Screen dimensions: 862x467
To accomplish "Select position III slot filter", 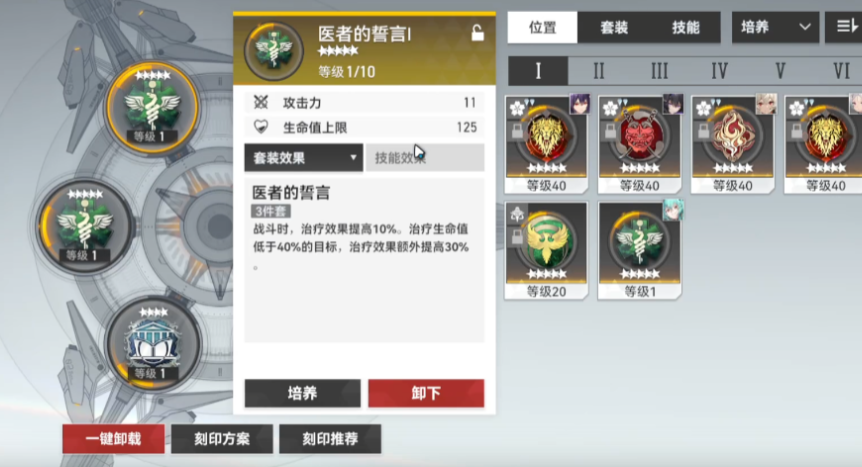I will click(659, 71).
